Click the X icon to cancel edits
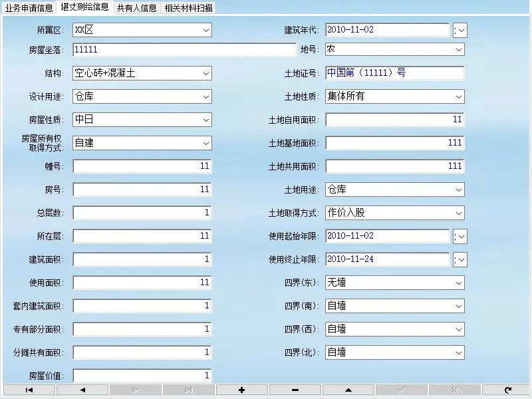 pos(454,389)
